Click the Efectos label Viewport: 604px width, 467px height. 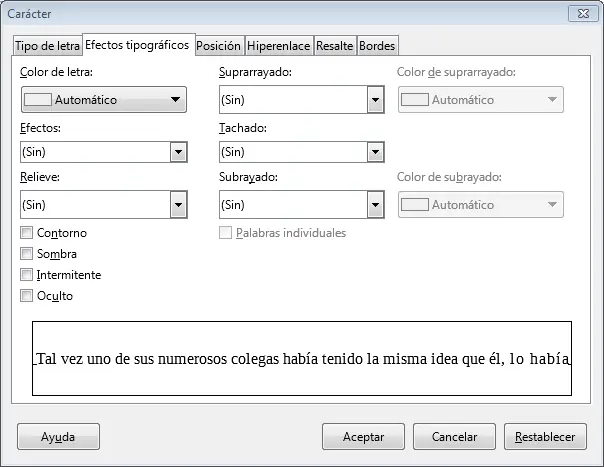[x=40, y=128]
